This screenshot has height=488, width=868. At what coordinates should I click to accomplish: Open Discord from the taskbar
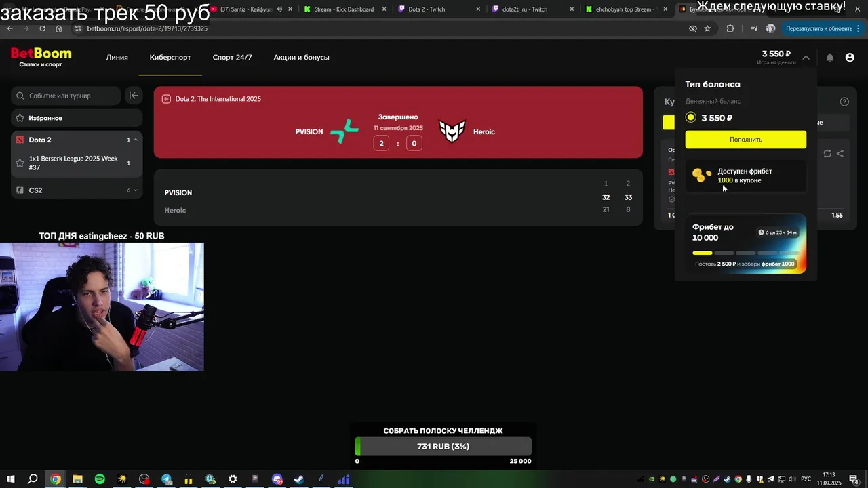pos(277,479)
